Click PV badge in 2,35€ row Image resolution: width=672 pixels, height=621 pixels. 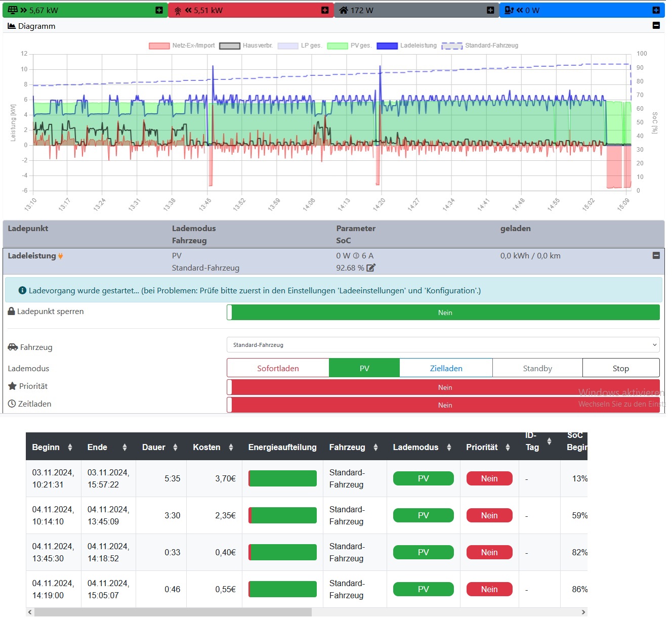coord(424,515)
